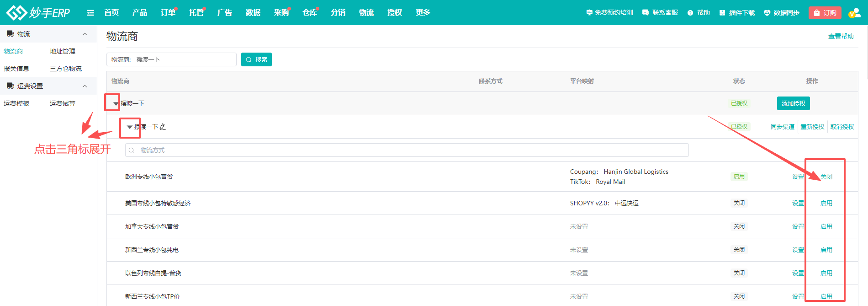Open the user avatar icon
Viewport: 868px width, 306px height.
click(x=854, y=13)
